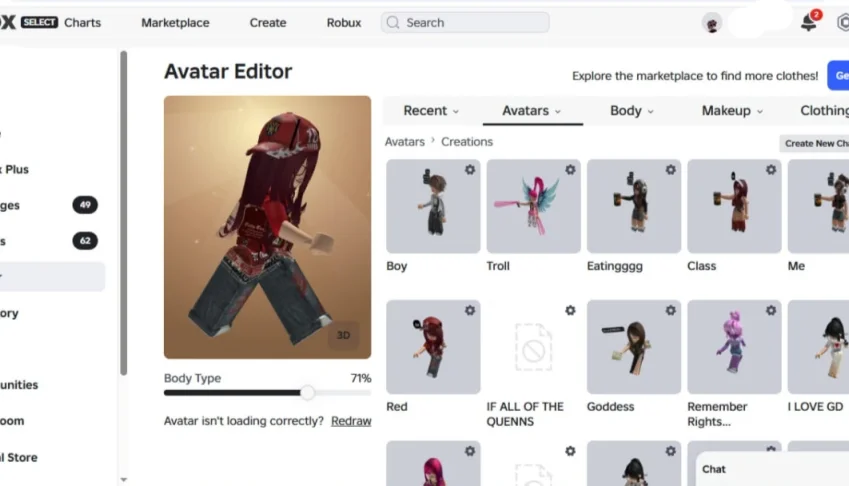849x486 pixels.
Task: Open gear on Remember Rights card
Action: pos(770,311)
